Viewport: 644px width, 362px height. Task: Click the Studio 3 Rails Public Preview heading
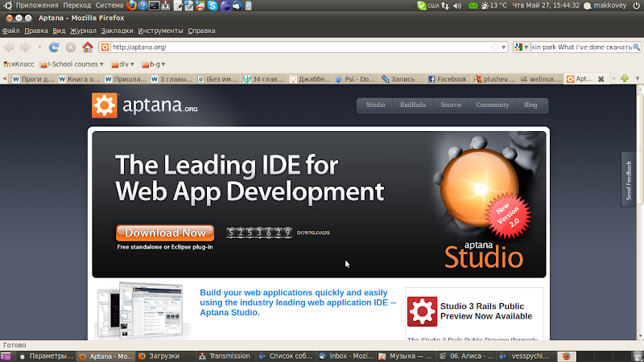(x=486, y=311)
